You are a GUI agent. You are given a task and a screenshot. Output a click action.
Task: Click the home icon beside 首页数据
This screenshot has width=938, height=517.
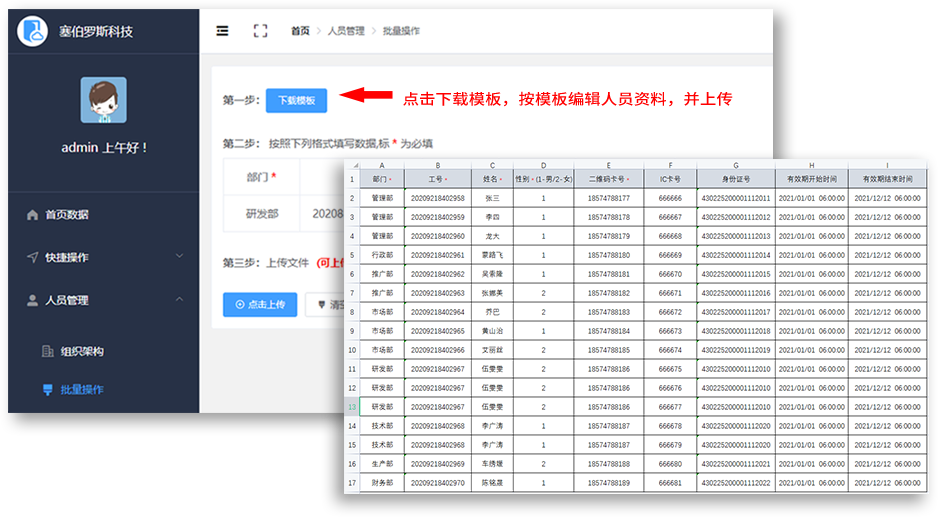tap(32, 215)
